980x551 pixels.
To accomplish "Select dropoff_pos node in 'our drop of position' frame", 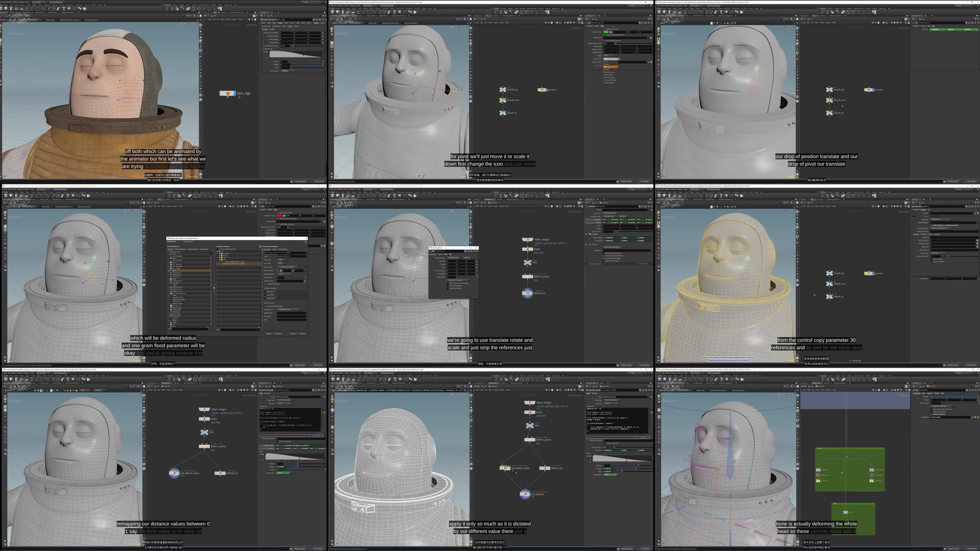I will [x=829, y=90].
